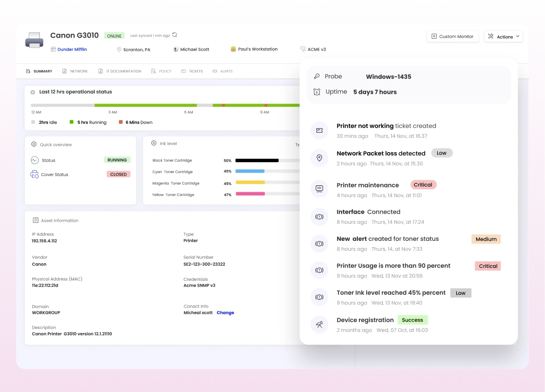Screen dimensions: 545x392
Task: Click the Black Toner Cartridge level bar
Action: (x=257, y=161)
